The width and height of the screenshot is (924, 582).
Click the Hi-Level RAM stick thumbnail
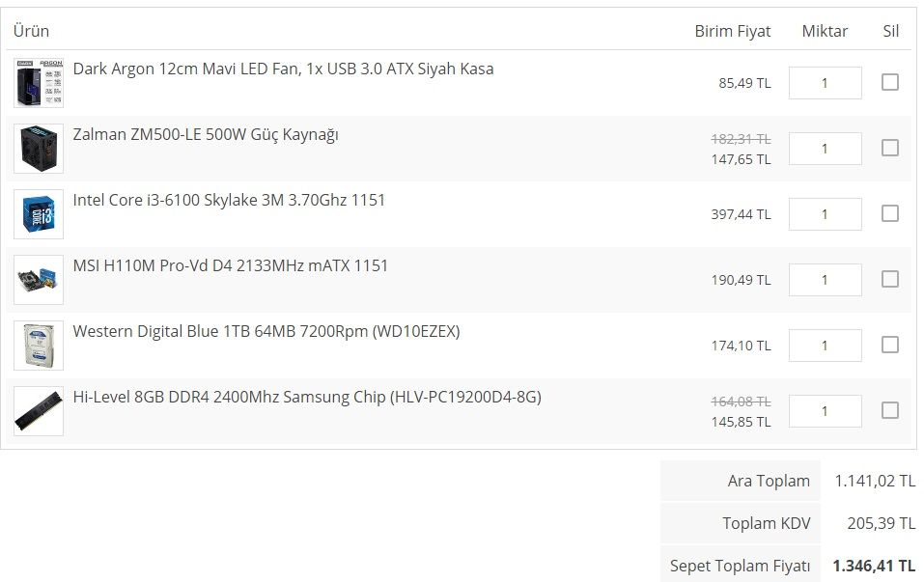[39, 410]
